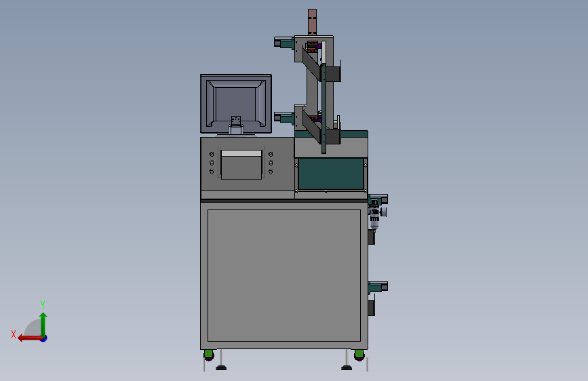This screenshot has width=588, height=381.
Task: Select the pink vertical rod atop the machine
Action: point(312,22)
